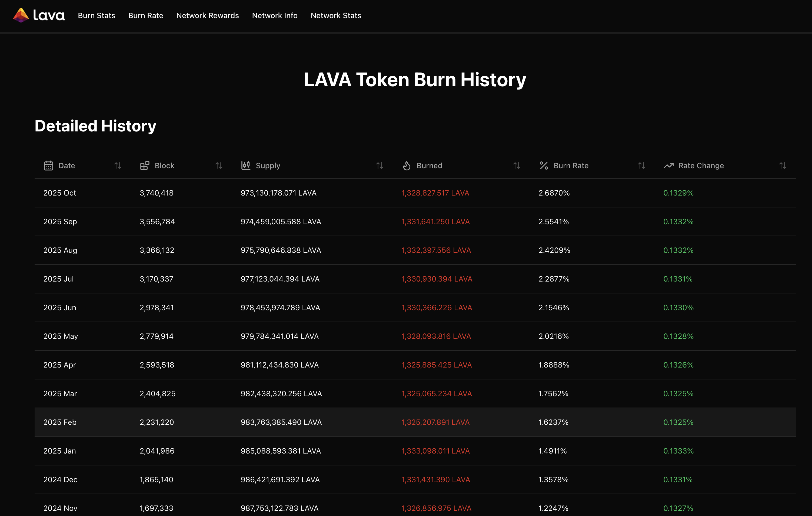Screen dimensions: 812x516
Task: Click the Lava logo icon
Action: point(21,15)
